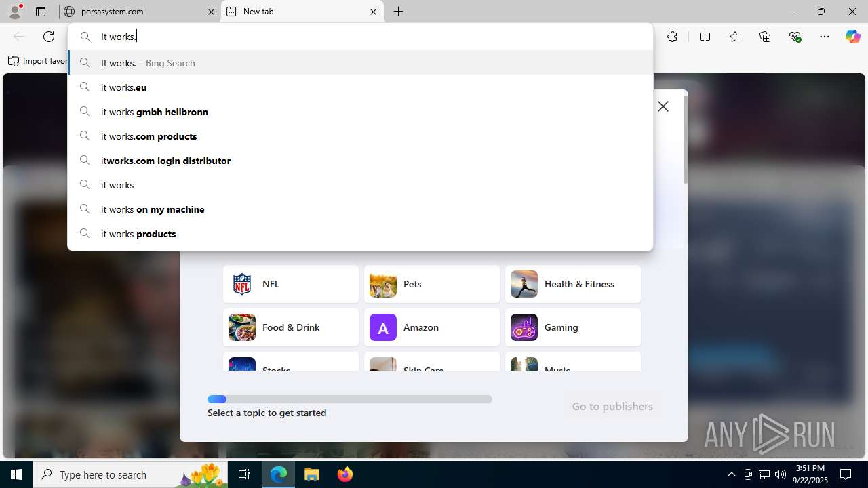Image resolution: width=868 pixels, height=488 pixels.
Task: Open File Explorer from the taskbar
Action: (x=312, y=474)
